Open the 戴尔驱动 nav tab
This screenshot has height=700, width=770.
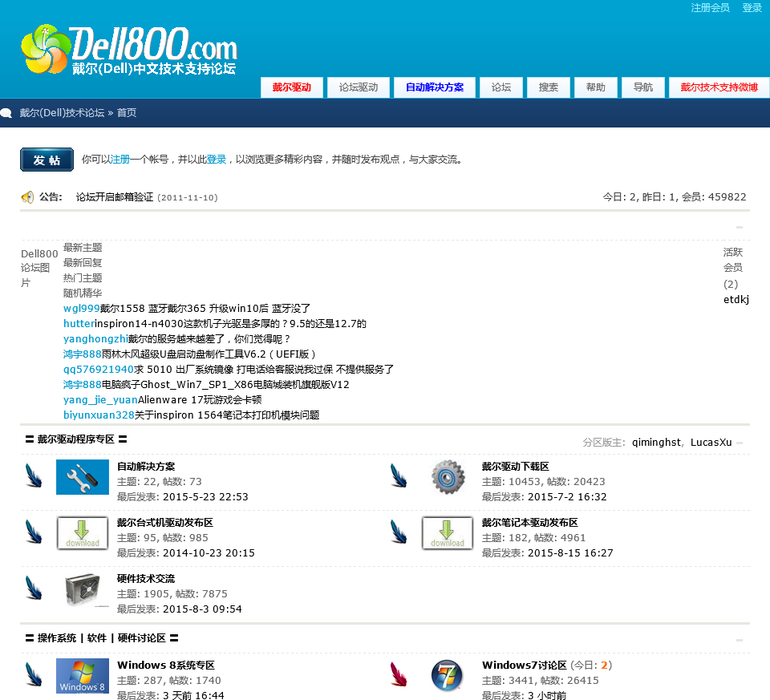point(292,87)
